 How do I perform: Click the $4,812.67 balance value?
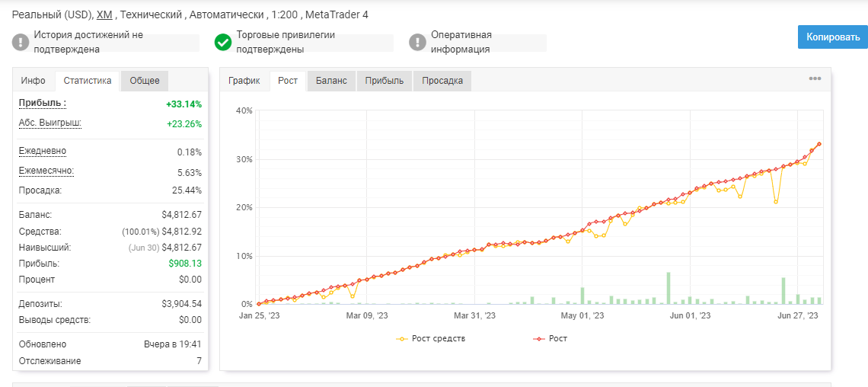pyautogui.click(x=181, y=215)
